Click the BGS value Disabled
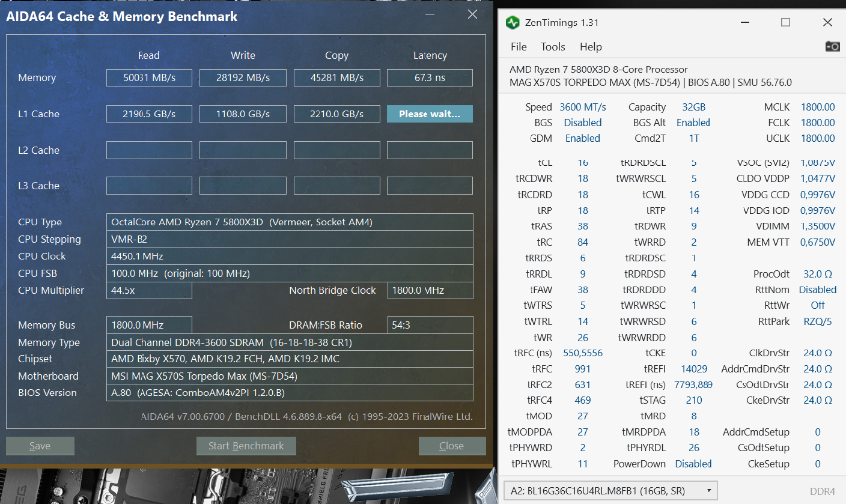846x504 pixels. 582,123
